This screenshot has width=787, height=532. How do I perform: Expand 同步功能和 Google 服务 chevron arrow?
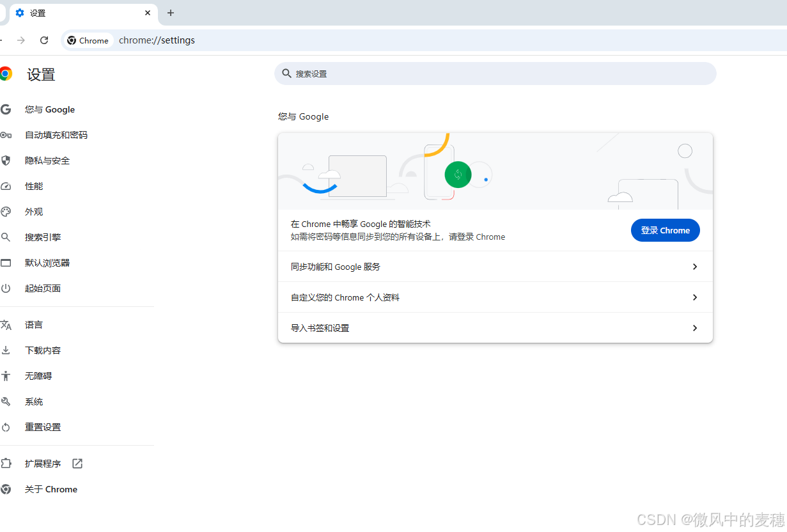695,267
